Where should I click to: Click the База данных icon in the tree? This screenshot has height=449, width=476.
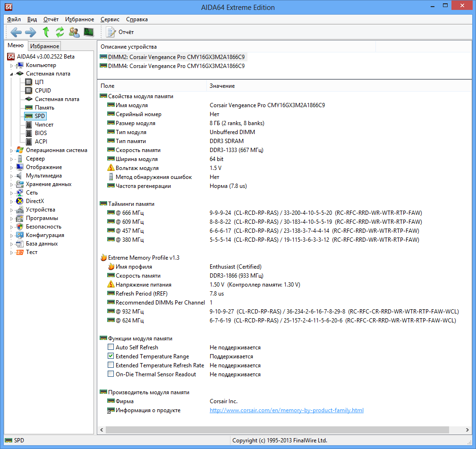coord(20,244)
